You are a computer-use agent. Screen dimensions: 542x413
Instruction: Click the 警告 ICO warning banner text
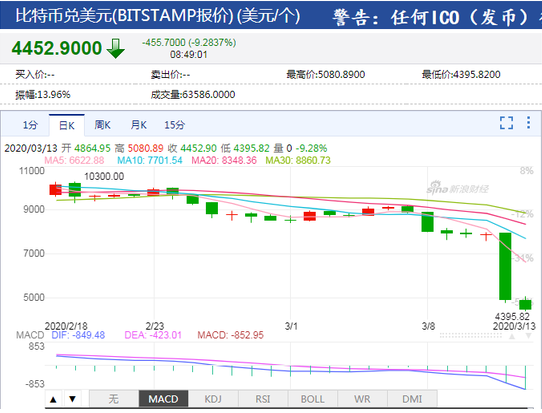pyautogui.click(x=436, y=17)
